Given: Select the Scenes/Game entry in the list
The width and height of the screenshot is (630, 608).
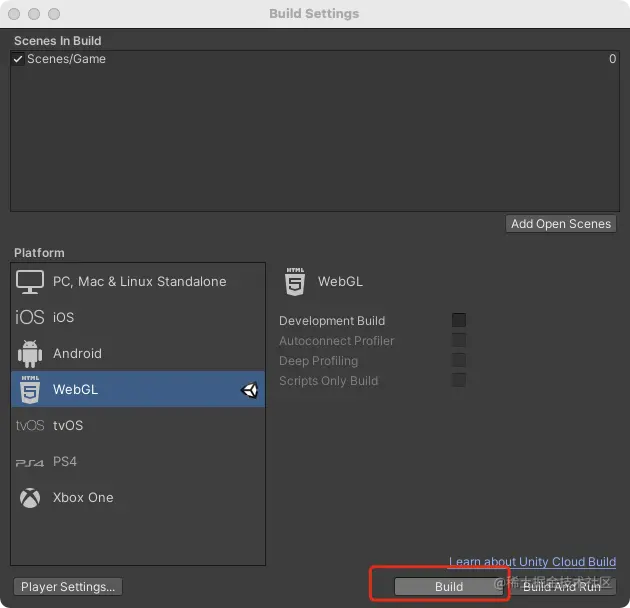Looking at the screenshot, I should (x=315, y=59).
